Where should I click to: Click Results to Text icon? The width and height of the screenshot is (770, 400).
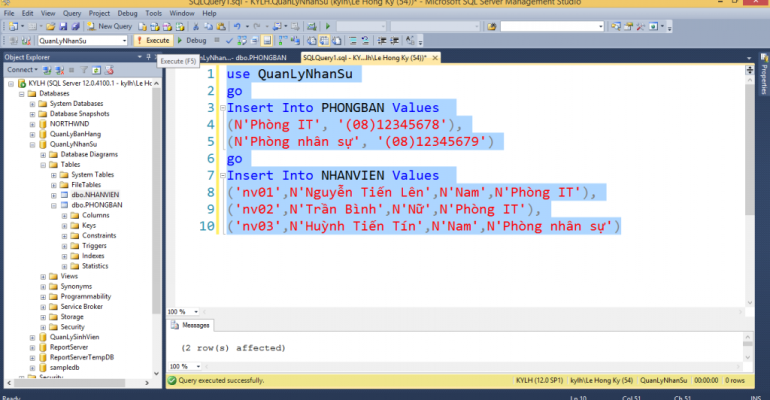pyautogui.click(x=311, y=41)
